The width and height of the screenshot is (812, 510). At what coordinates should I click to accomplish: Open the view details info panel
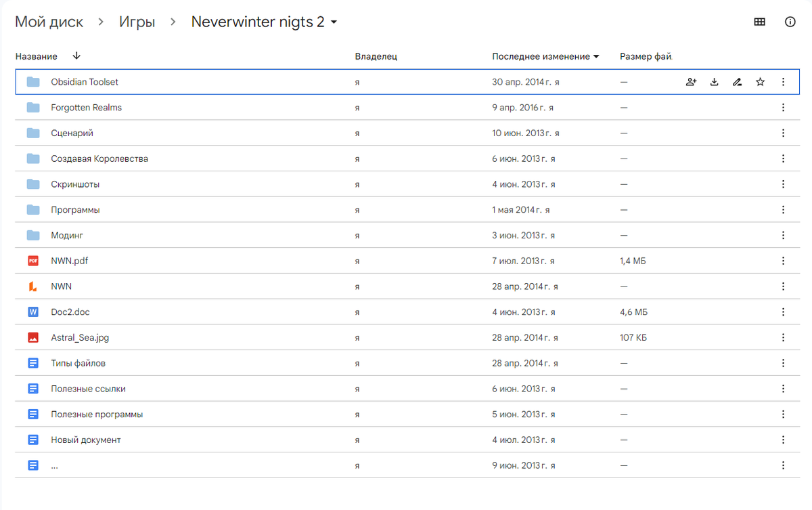coord(790,22)
